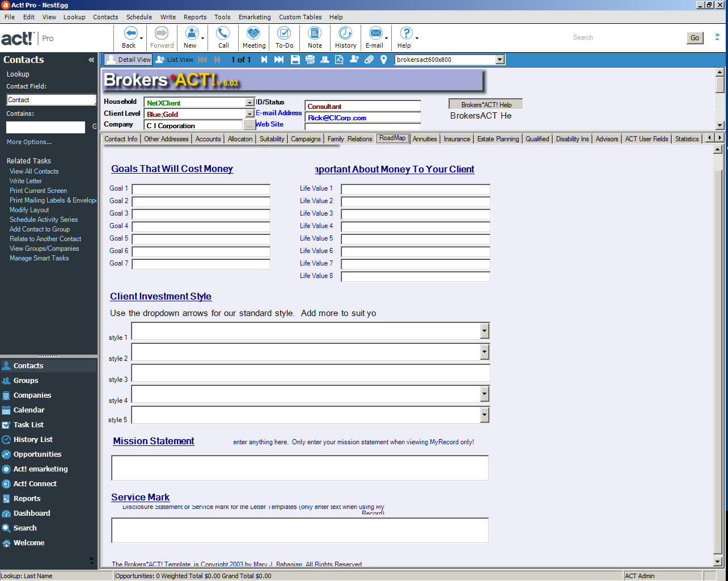Open the Accounts tab
The height and width of the screenshot is (581, 728).
point(208,139)
